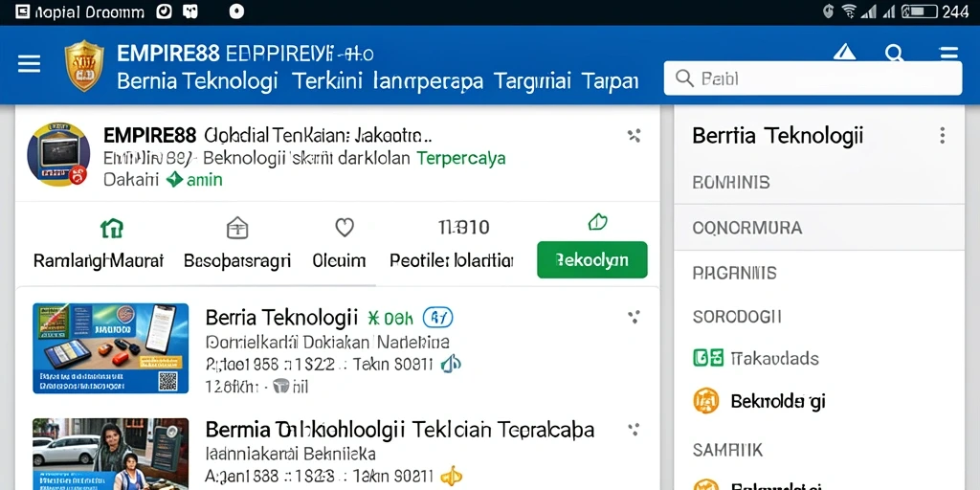Screen dimensions: 980x490
Task: Open the EMPIRE88 round profile avatar
Action: (58, 154)
